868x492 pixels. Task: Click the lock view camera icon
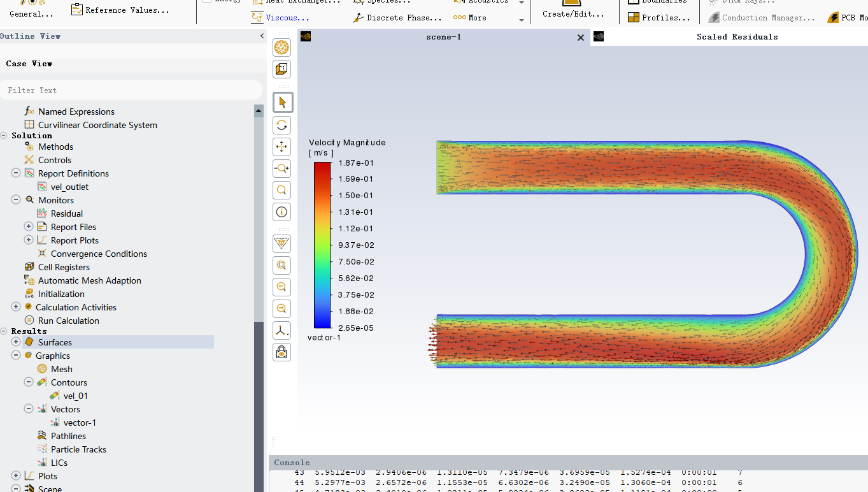pos(281,352)
